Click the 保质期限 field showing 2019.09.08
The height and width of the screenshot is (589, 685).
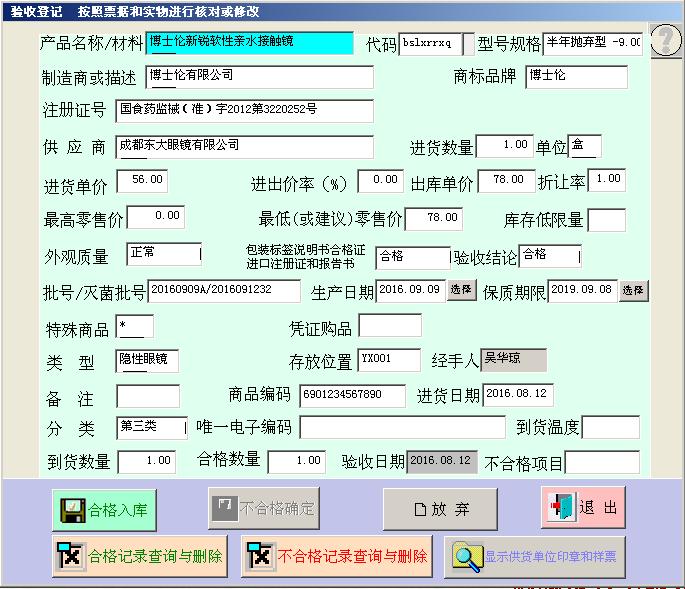pyautogui.click(x=583, y=291)
